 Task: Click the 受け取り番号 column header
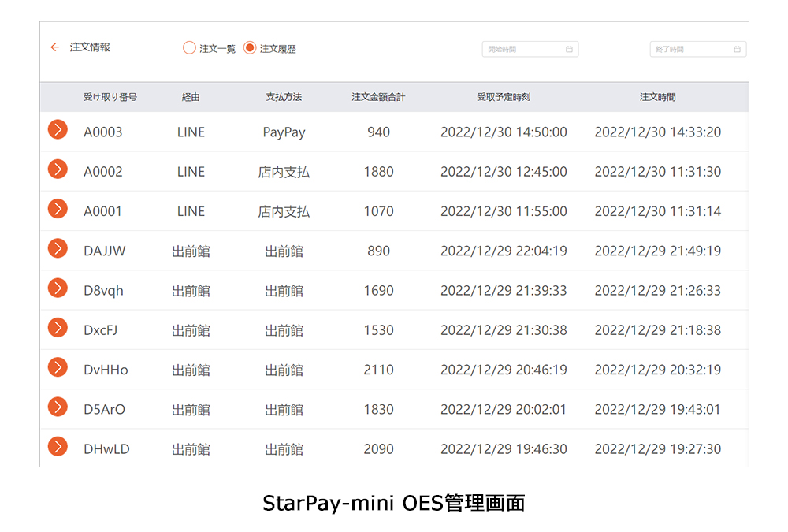(110, 97)
